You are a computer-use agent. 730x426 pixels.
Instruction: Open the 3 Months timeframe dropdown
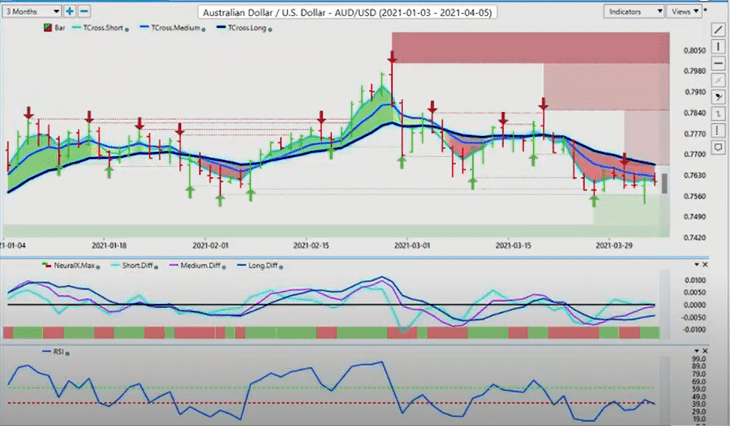click(x=32, y=11)
